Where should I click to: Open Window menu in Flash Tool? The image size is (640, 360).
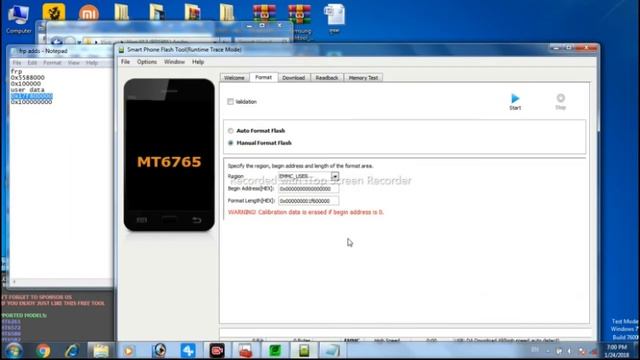(174, 62)
